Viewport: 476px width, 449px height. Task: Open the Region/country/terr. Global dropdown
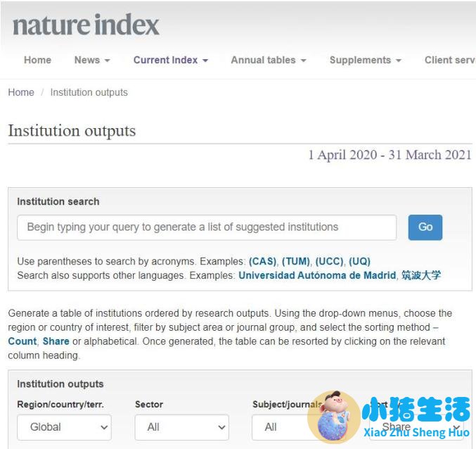pos(65,427)
